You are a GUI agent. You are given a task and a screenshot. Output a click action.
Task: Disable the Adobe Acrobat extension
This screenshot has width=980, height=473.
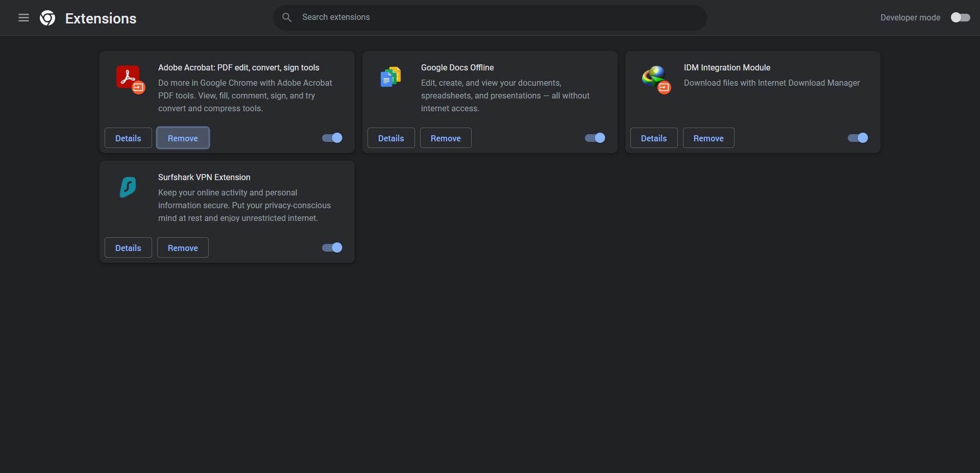331,138
